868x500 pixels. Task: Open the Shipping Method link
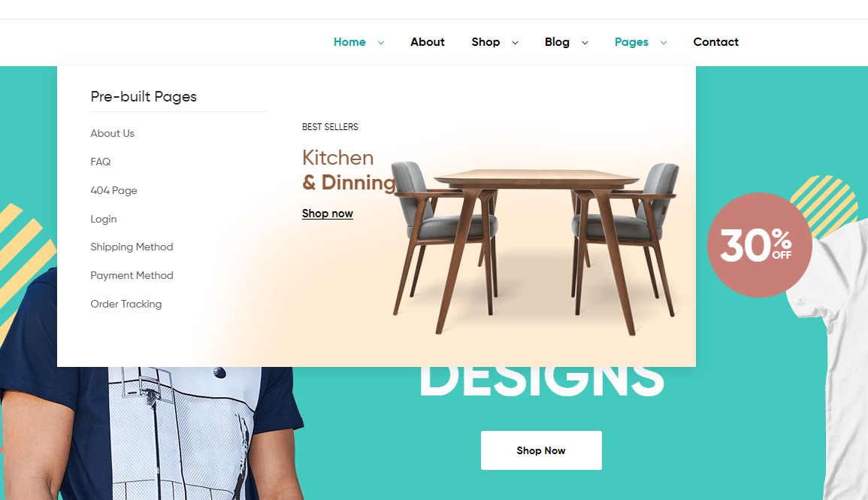coord(132,247)
